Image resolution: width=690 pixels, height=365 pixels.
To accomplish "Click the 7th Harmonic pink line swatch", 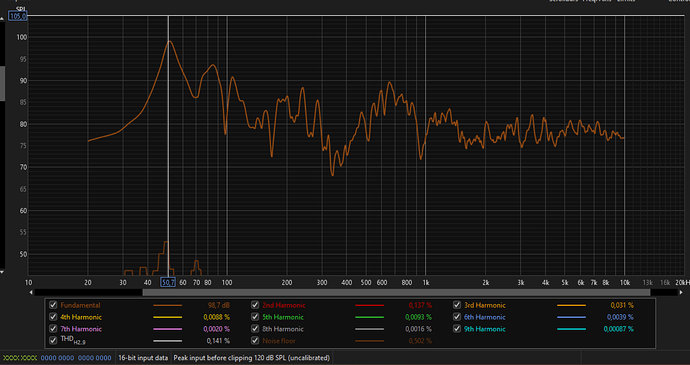I will 167,329.
